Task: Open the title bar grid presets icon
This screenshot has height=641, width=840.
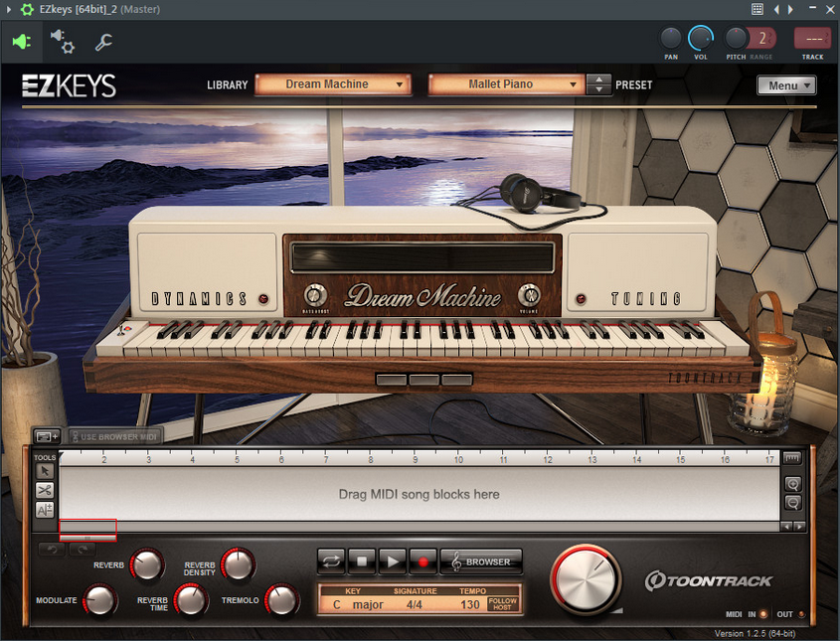Action: coord(757,9)
